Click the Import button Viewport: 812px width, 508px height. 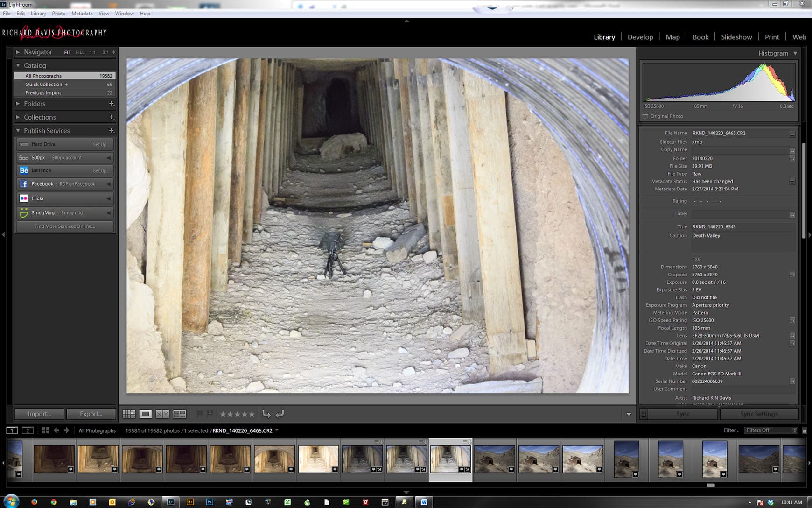(39, 414)
